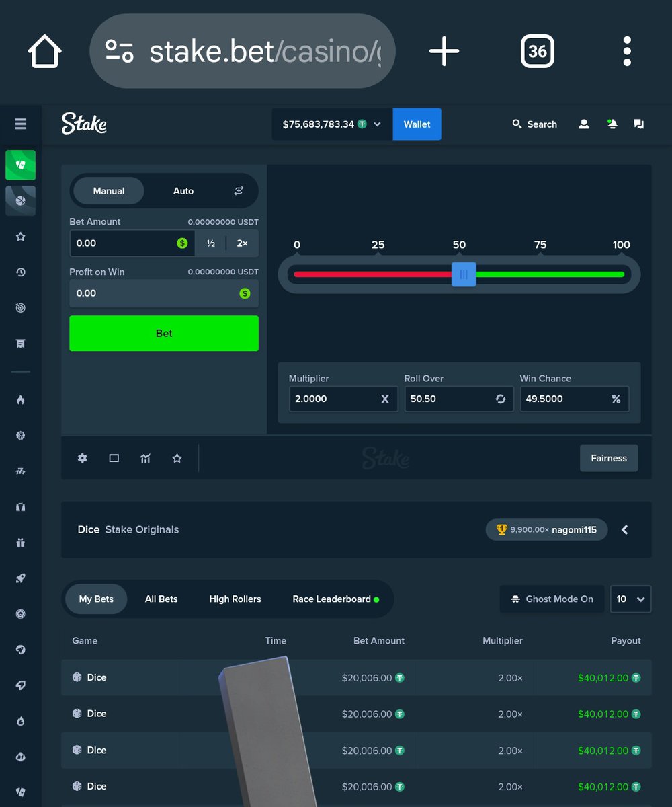Open the user profile icon
Viewport: 672px width, 807px height.
[x=584, y=124]
